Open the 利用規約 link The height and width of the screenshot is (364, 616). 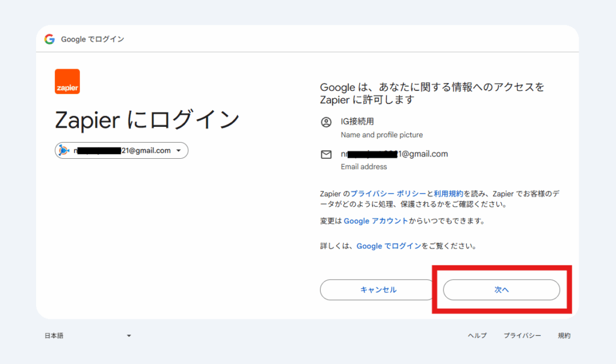449,194
